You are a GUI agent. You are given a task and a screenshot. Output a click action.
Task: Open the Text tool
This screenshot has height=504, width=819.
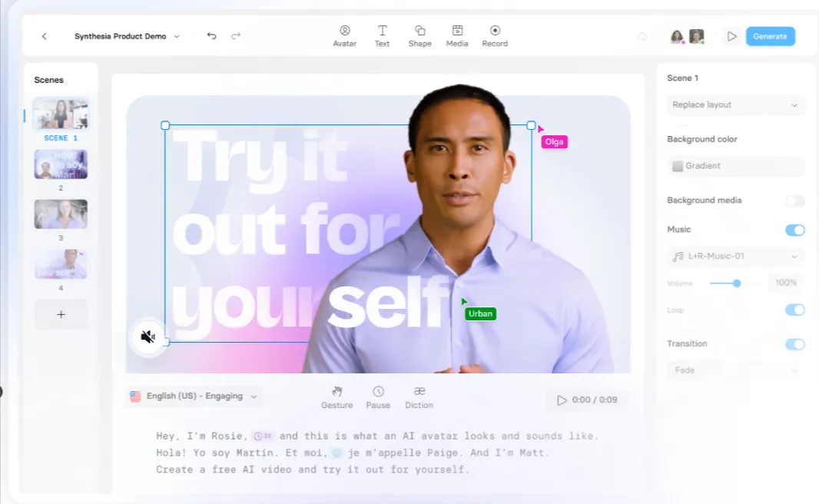coord(382,35)
